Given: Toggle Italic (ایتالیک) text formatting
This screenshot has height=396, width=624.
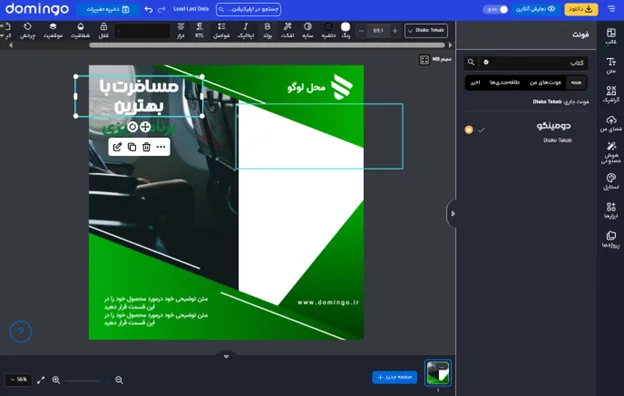Looking at the screenshot, I should click(x=246, y=31).
